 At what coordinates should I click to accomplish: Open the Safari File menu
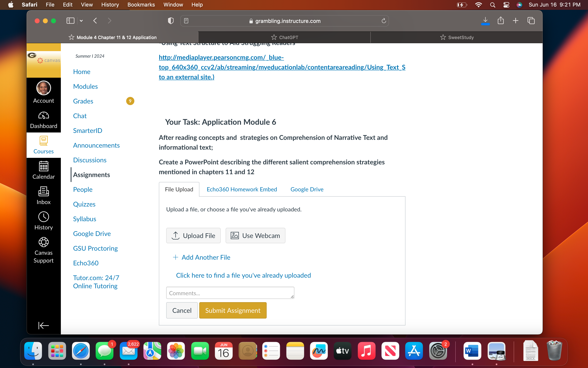(50, 5)
